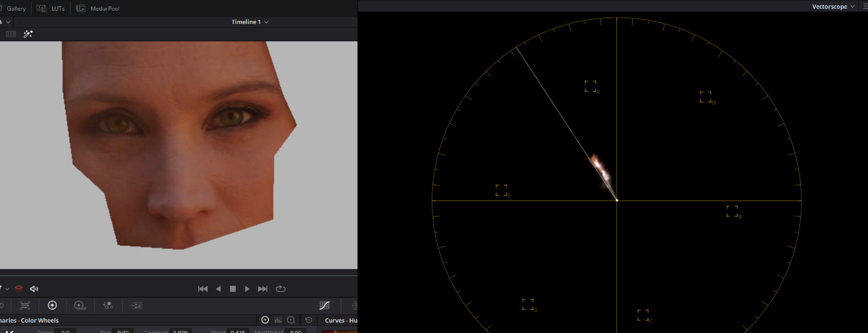
Task: Open the Media Pool panel
Action: tap(98, 9)
